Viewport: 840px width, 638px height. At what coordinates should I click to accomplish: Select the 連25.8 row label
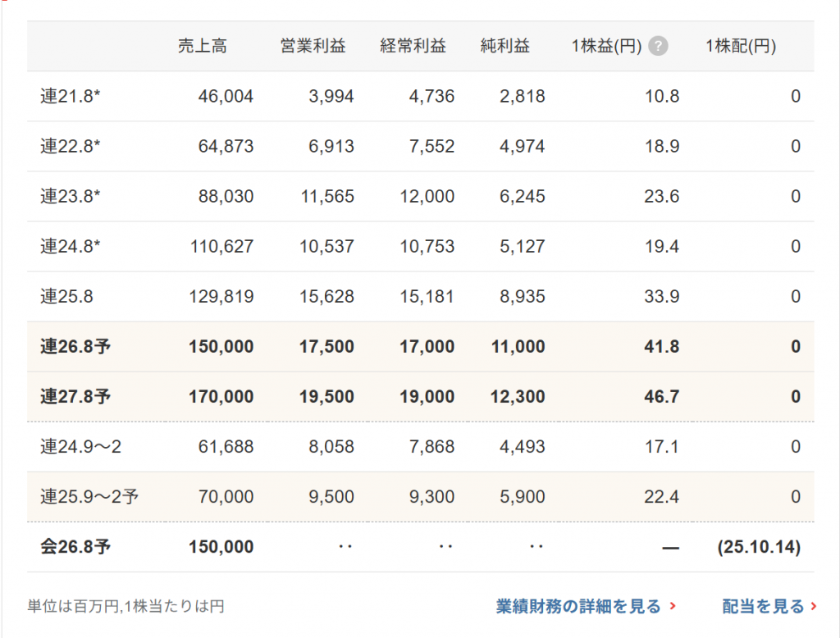click(66, 297)
